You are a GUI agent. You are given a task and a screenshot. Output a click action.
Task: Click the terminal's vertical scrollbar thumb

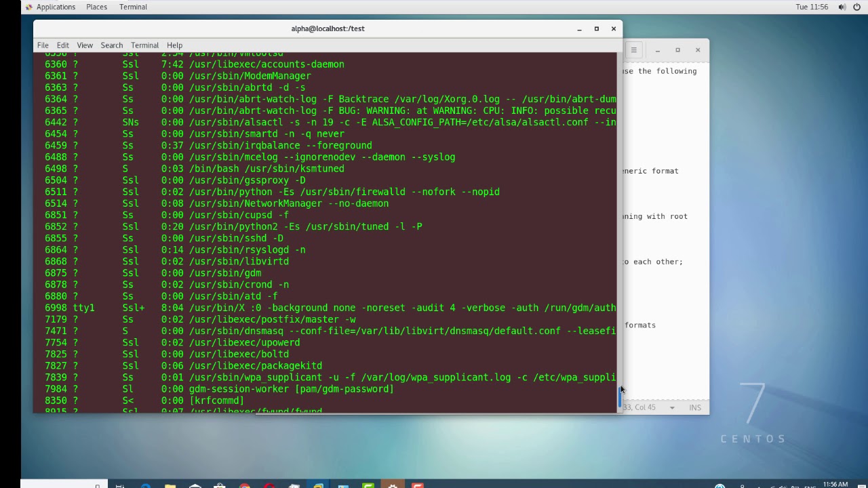coord(619,397)
